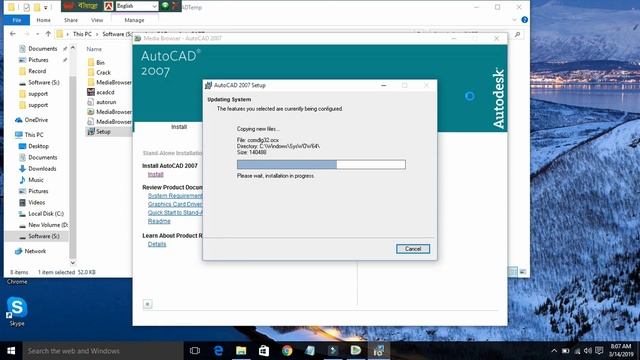
Task: Open the Details link under Learn About Product
Action: click(157, 244)
